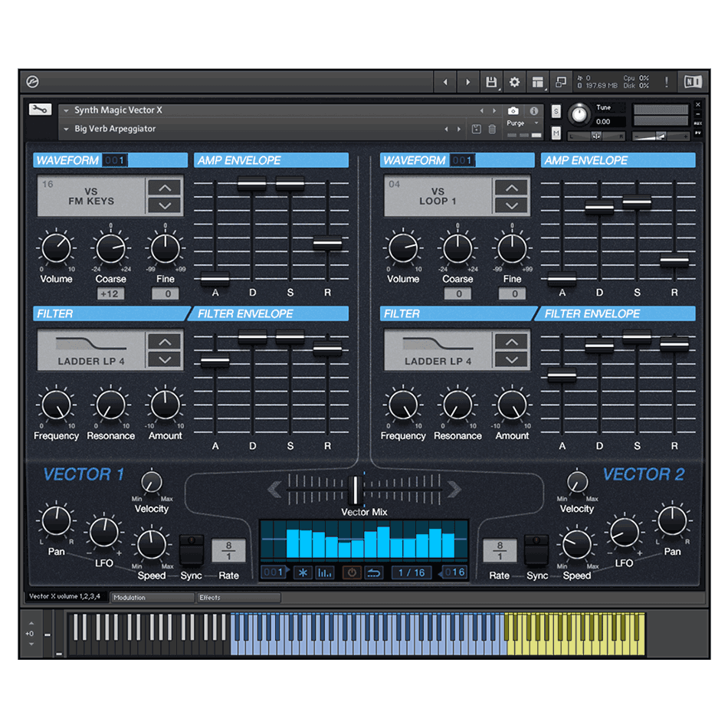Shift keyboard octave up with arrow
The image size is (728, 728).
pyautogui.click(x=31, y=623)
